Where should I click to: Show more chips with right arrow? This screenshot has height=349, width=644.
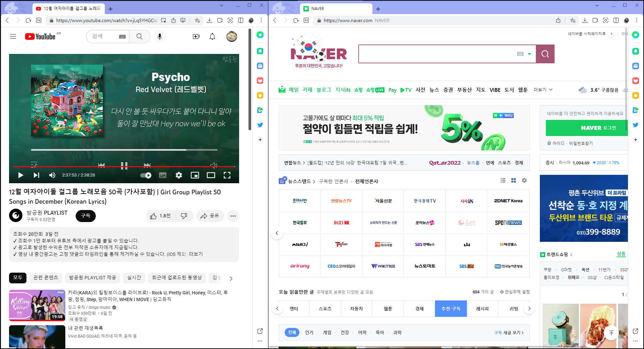[x=231, y=278]
